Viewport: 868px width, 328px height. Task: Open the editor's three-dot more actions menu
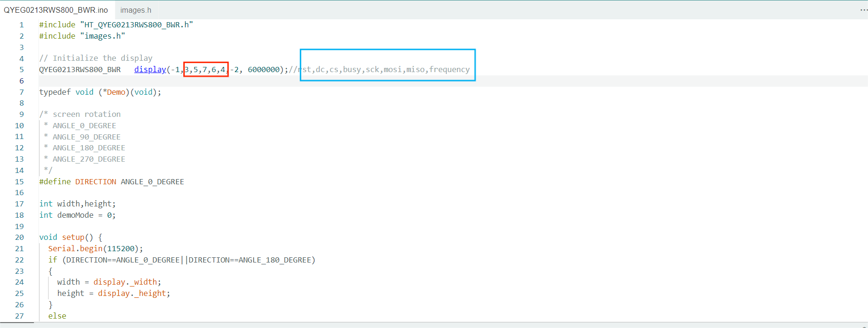point(863,10)
